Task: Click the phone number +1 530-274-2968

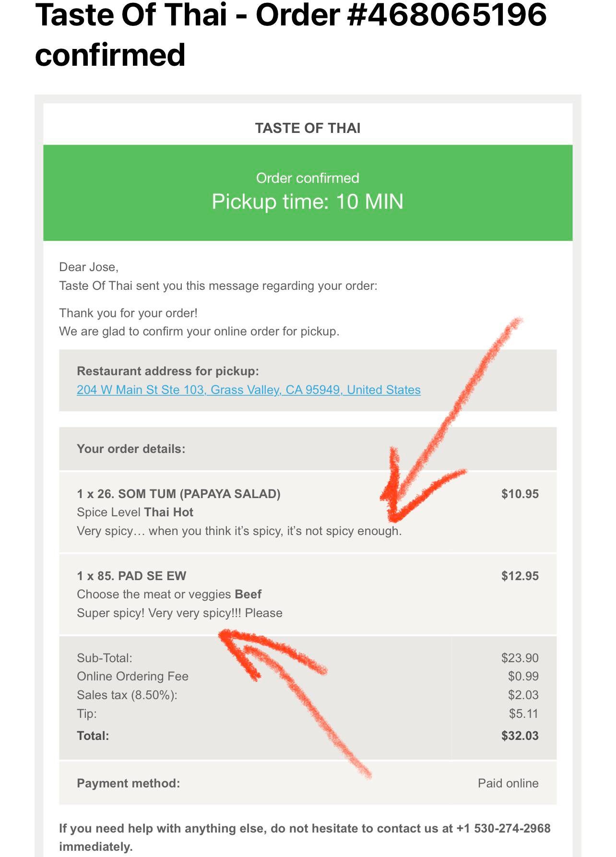Action: coord(503,828)
